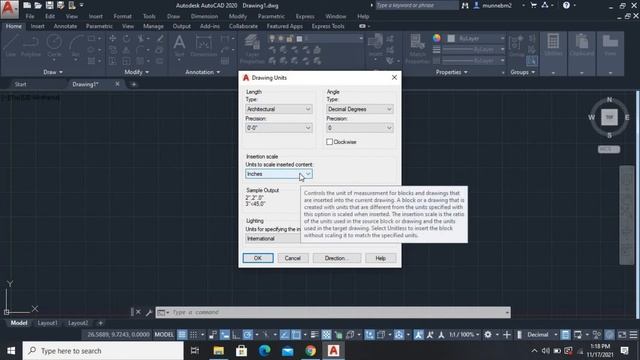Click the Help question mark icon

point(566,5)
